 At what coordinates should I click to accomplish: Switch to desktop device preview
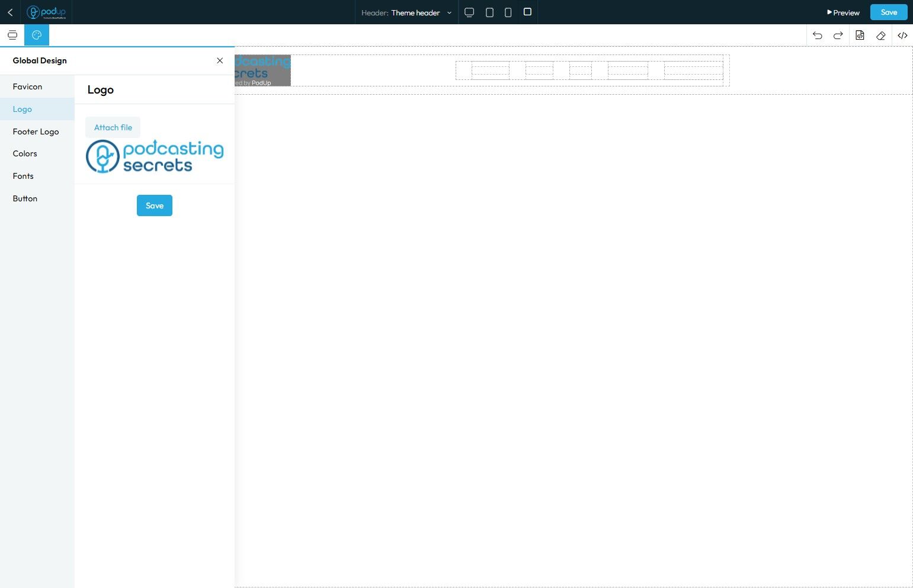(x=469, y=12)
